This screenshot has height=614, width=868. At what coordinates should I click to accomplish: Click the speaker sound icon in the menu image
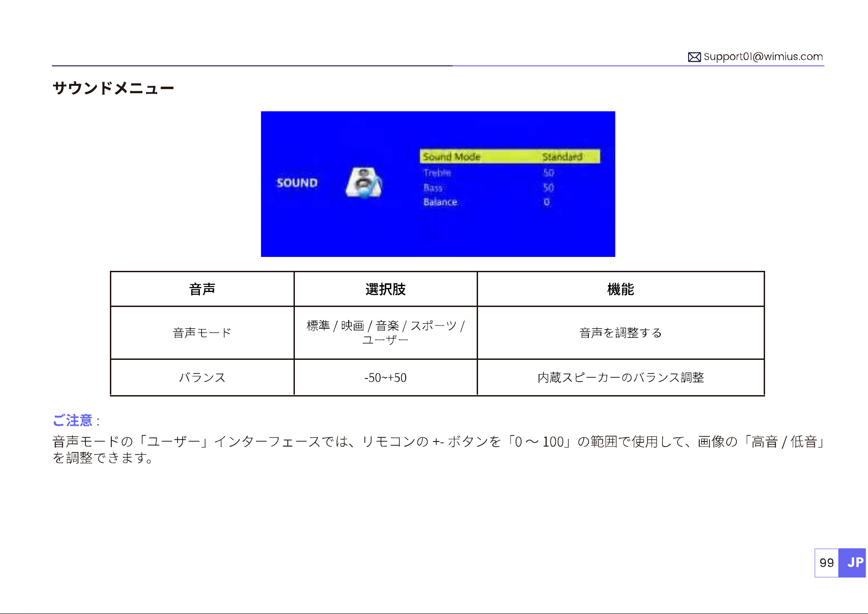pos(364,183)
